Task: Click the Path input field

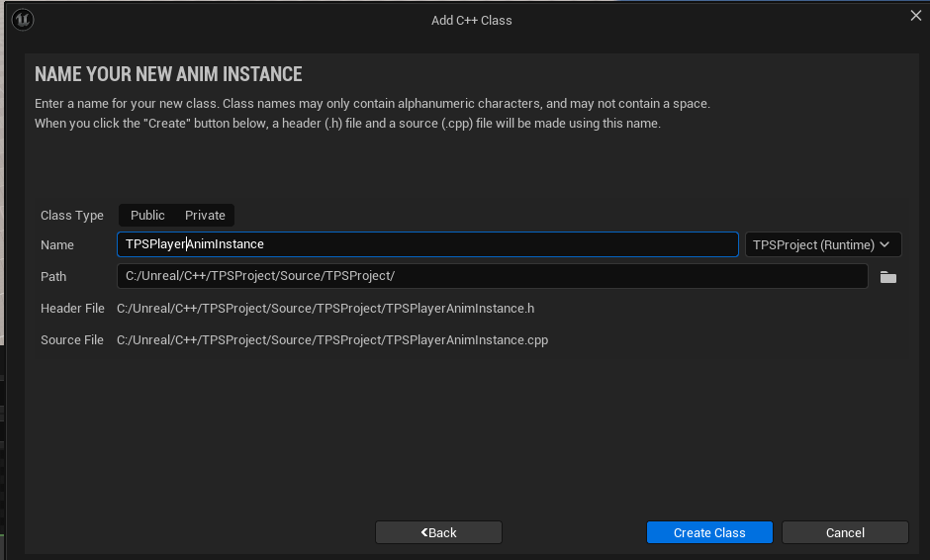Action: [493, 276]
